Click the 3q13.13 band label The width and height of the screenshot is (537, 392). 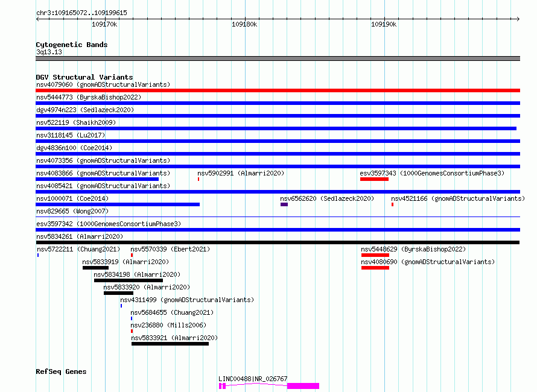point(49,52)
